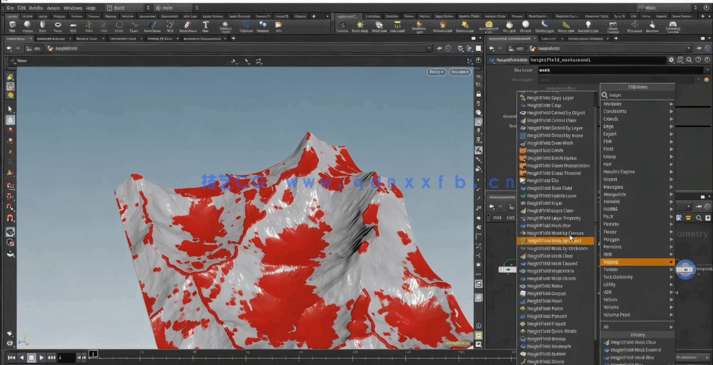The width and height of the screenshot is (713, 365).
Task: Choose HeightField Draw Mask from the list
Action: [x=555, y=143]
